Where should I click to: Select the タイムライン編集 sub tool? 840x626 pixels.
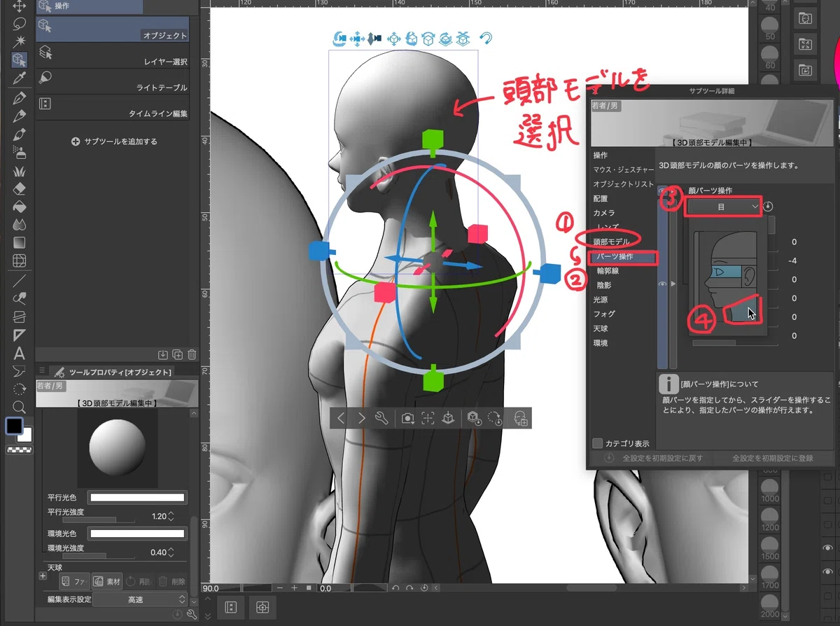coord(113,107)
